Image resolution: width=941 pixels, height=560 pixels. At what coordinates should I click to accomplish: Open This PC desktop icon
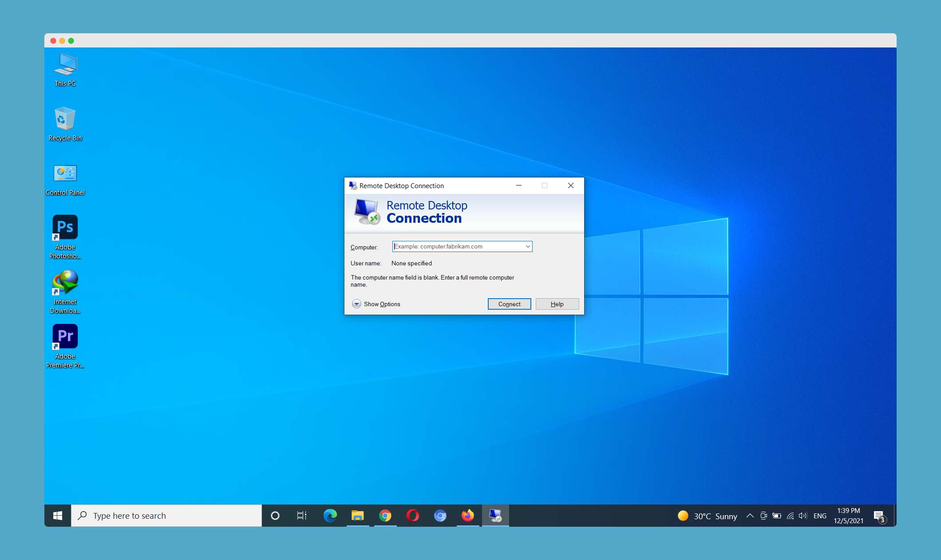65,70
